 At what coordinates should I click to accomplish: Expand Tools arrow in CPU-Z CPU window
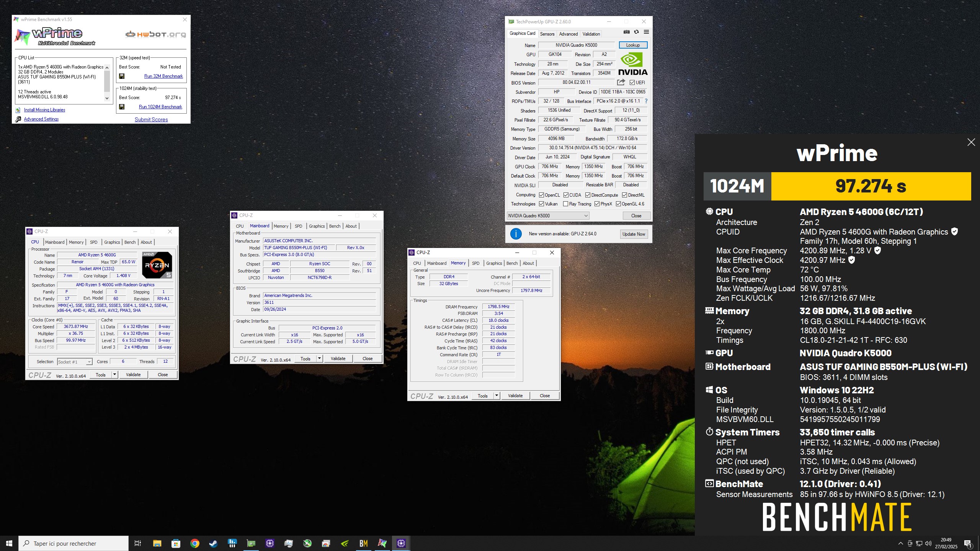pyautogui.click(x=114, y=375)
